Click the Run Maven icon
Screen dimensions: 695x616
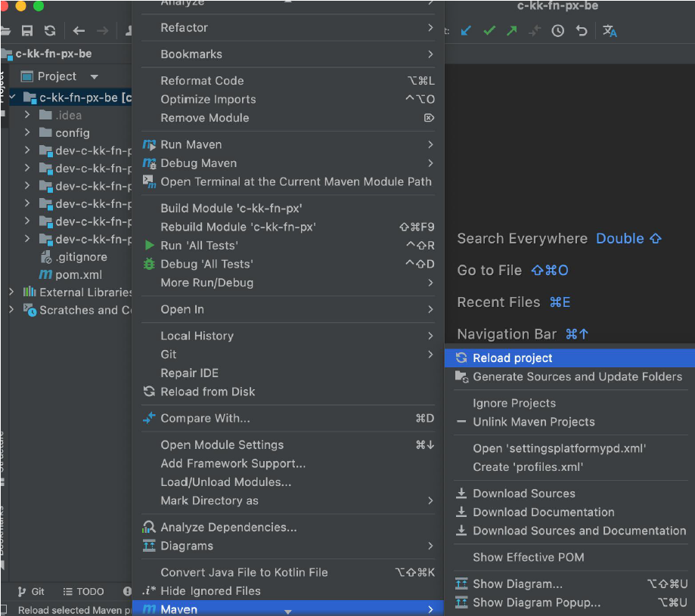[x=150, y=145]
